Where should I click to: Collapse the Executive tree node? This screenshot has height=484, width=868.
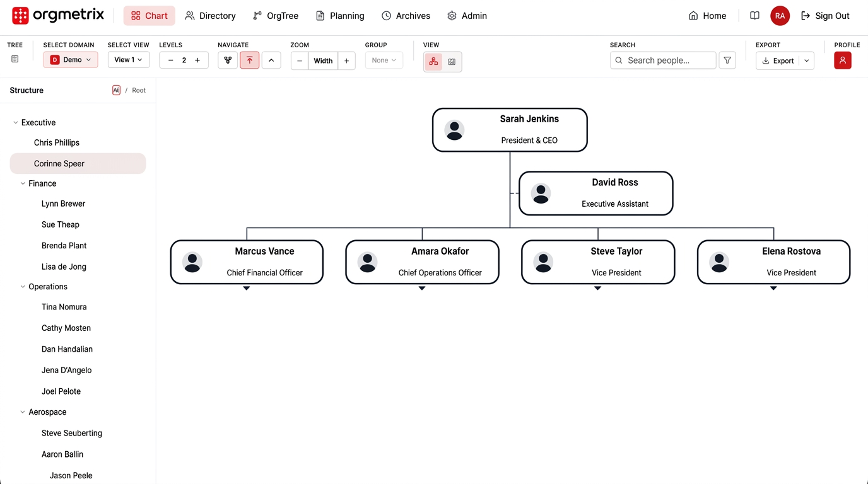(x=16, y=123)
